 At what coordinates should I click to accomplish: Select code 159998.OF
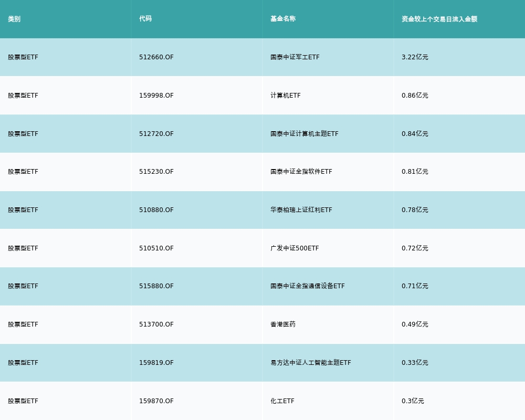pyautogui.click(x=156, y=96)
